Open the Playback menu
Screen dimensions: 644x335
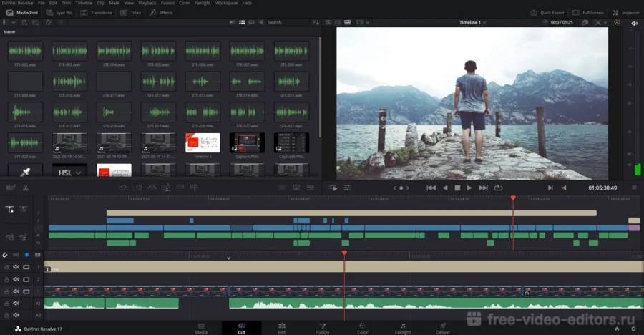[x=147, y=3]
